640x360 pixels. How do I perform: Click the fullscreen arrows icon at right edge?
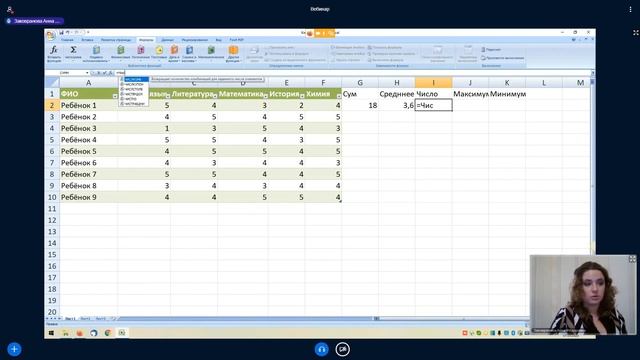click(x=636, y=33)
